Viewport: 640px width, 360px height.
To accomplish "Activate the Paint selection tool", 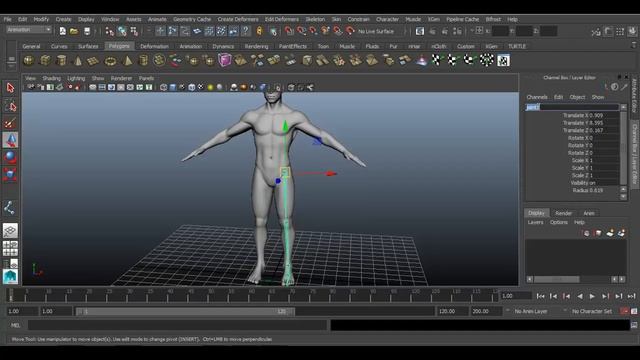I will 10,123.
